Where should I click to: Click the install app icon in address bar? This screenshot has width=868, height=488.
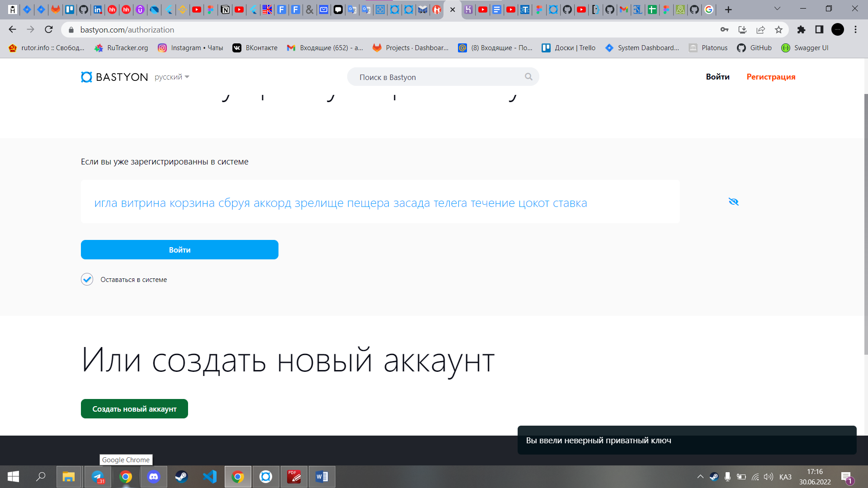pos(742,29)
